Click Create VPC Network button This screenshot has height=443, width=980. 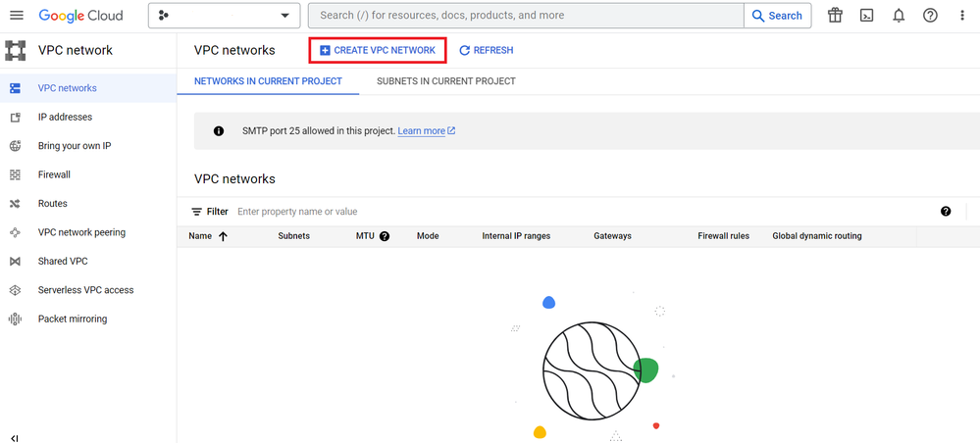pos(378,50)
